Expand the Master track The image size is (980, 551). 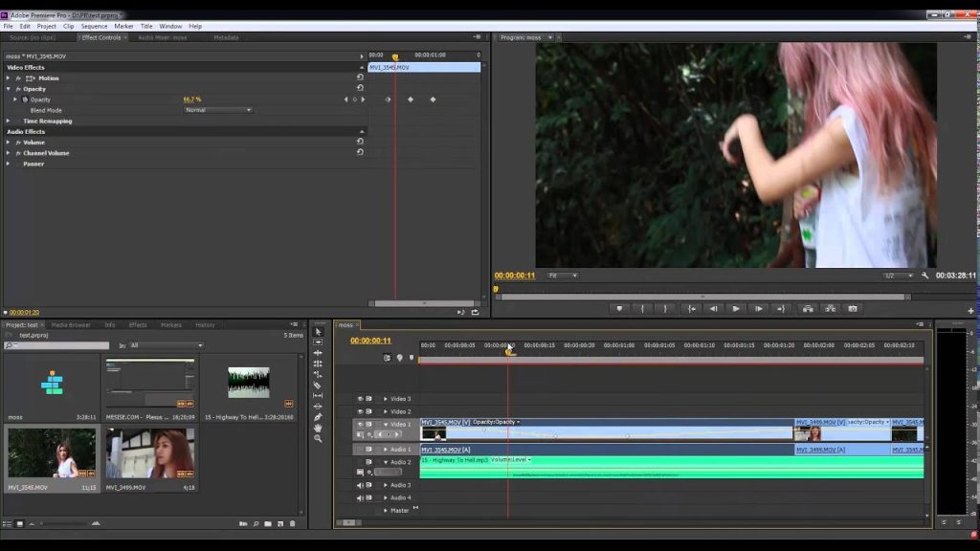386,511
